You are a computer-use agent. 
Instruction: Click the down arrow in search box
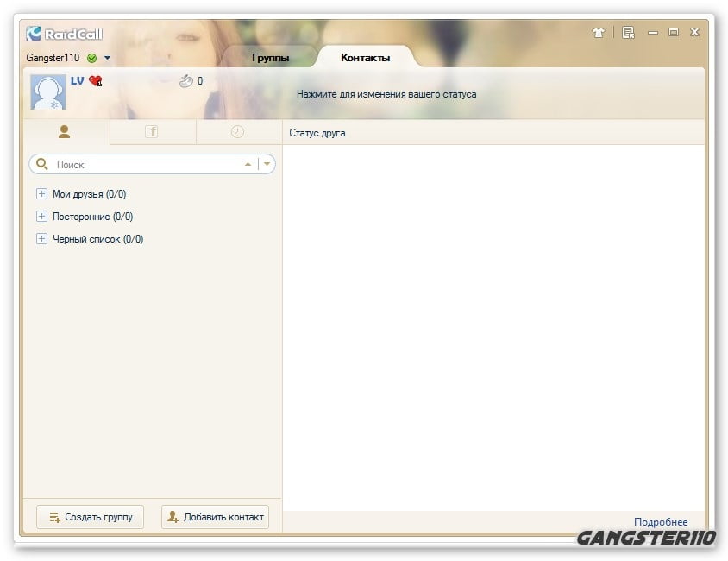(x=267, y=164)
